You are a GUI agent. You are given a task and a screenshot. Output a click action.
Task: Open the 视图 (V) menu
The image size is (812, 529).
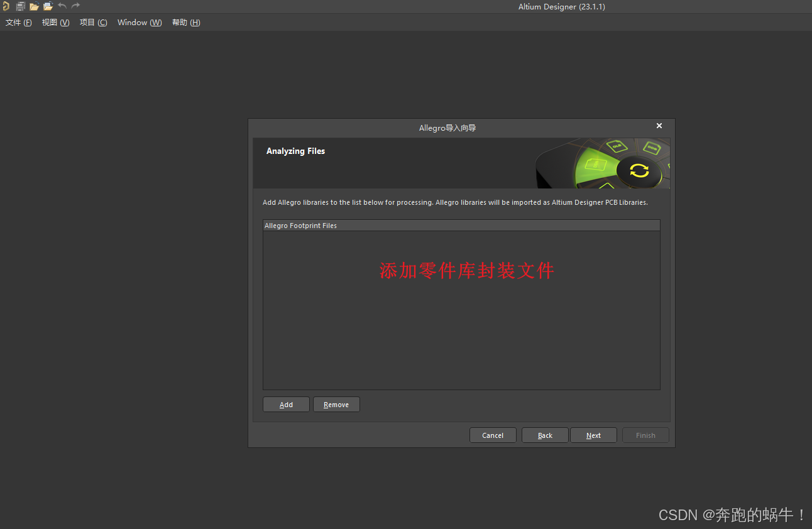pos(55,23)
